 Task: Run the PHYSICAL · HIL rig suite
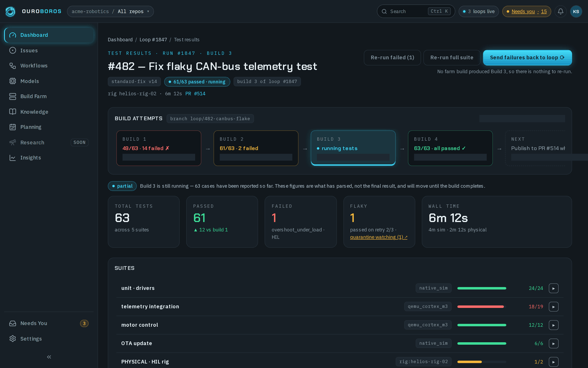[553, 362]
